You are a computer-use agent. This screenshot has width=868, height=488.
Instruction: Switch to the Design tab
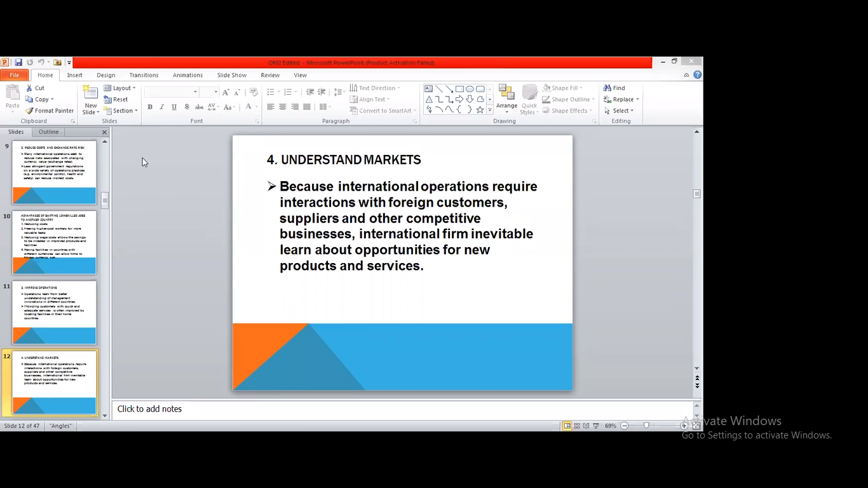pos(106,75)
